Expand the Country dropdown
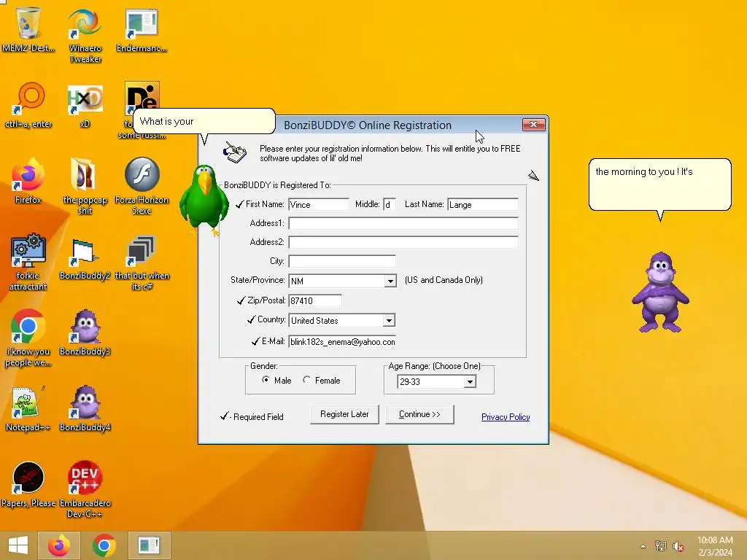This screenshot has height=560, width=747. coord(389,321)
